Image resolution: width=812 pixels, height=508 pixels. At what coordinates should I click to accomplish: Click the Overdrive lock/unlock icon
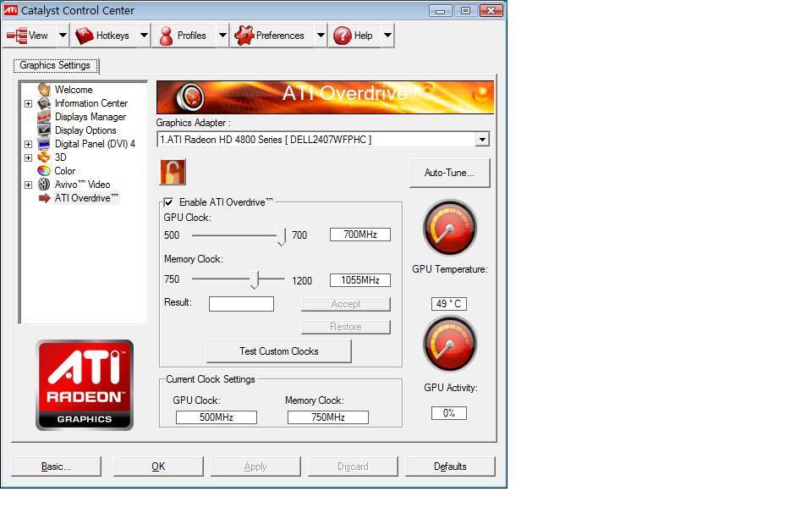coord(173,172)
